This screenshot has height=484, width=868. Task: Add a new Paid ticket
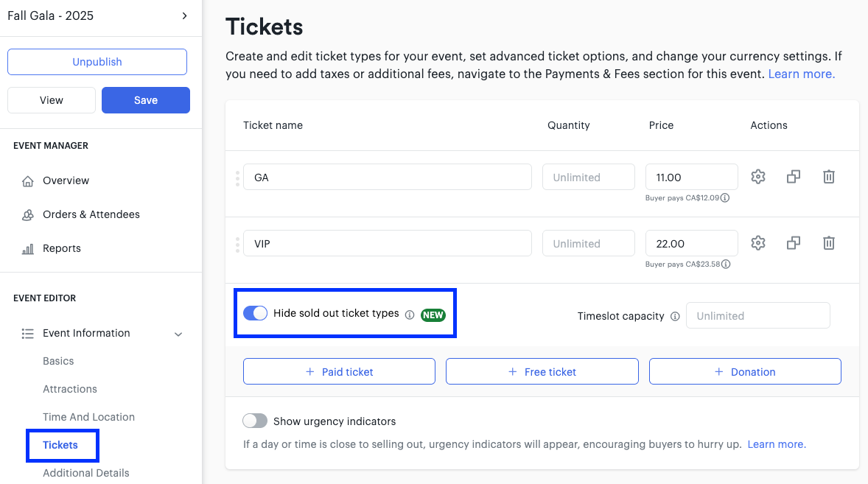point(339,371)
